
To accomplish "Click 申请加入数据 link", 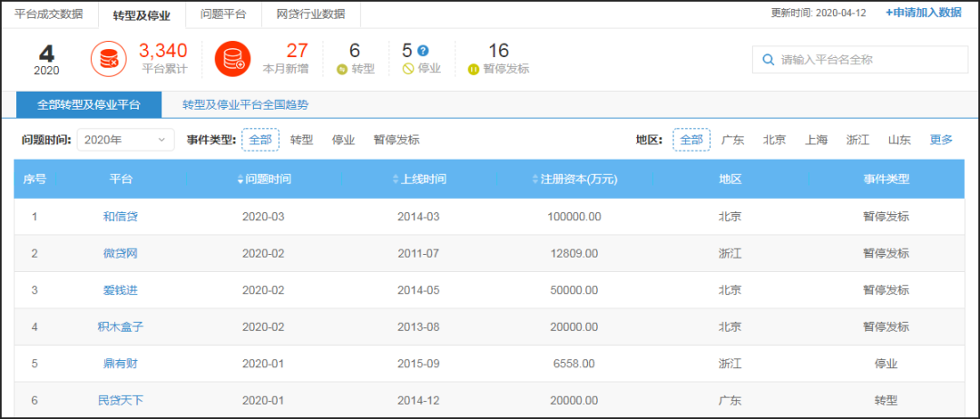I will pos(923,13).
